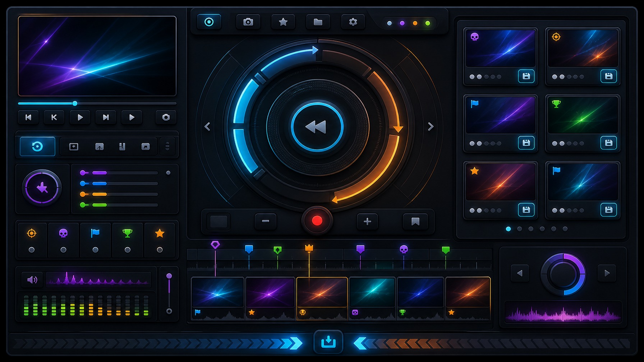This screenshot has height=362, width=644.
Task: Toggle the highlighted blue replay loop button
Action: click(x=37, y=147)
